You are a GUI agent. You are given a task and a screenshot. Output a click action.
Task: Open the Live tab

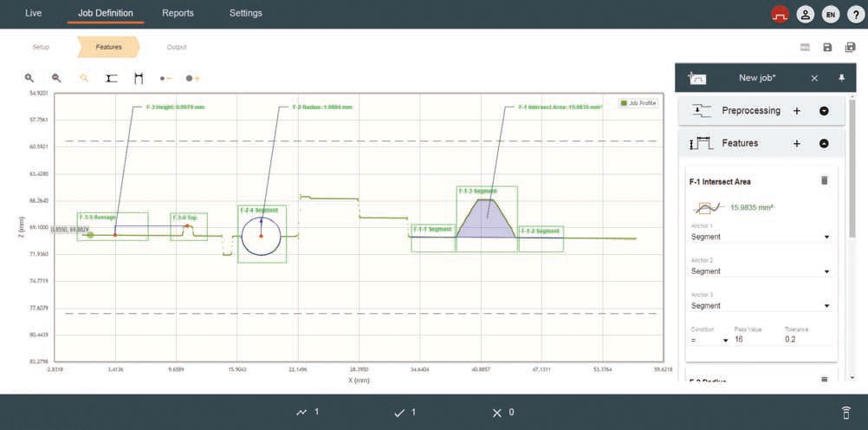pos(33,13)
